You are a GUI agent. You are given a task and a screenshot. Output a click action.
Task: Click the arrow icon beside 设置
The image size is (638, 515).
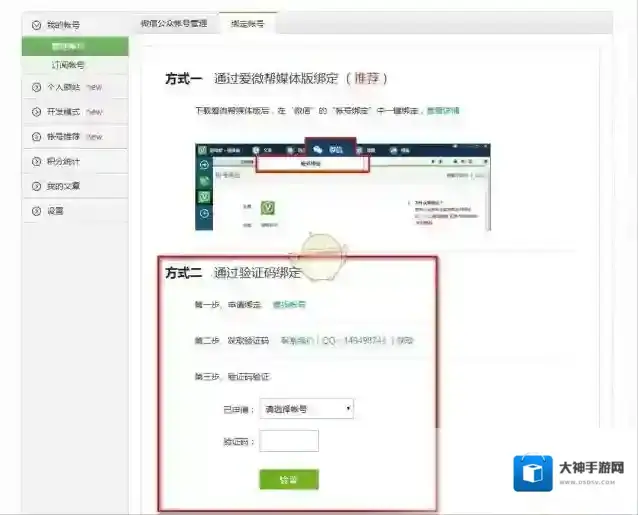coord(37,211)
